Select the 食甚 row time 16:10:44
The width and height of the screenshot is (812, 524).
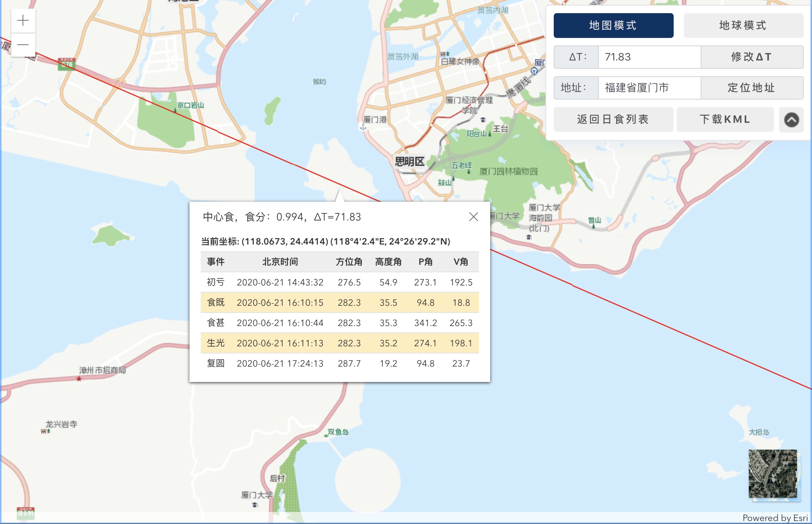click(280, 323)
